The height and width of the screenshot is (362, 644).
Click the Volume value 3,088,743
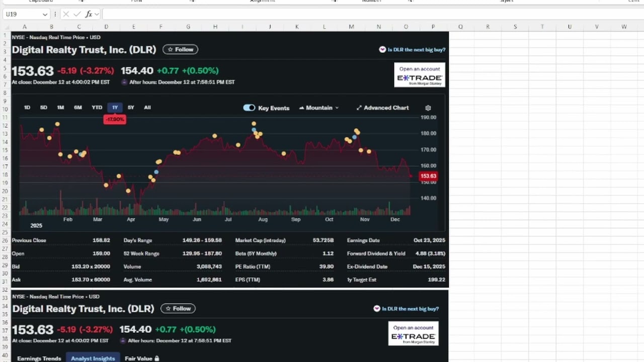[209, 266]
